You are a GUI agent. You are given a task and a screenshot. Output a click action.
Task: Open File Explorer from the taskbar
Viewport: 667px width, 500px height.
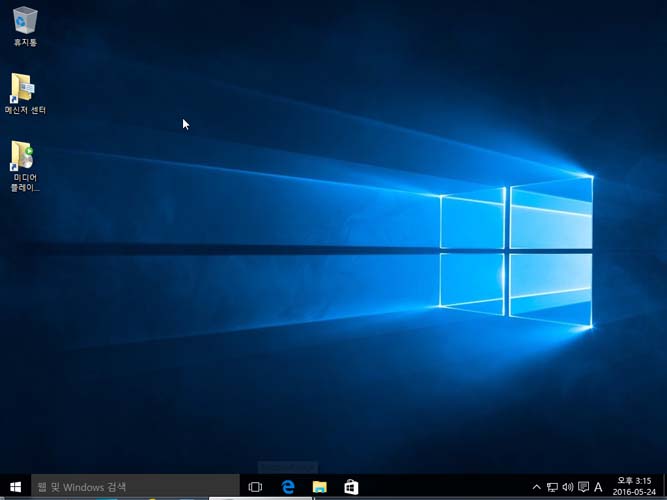320,487
